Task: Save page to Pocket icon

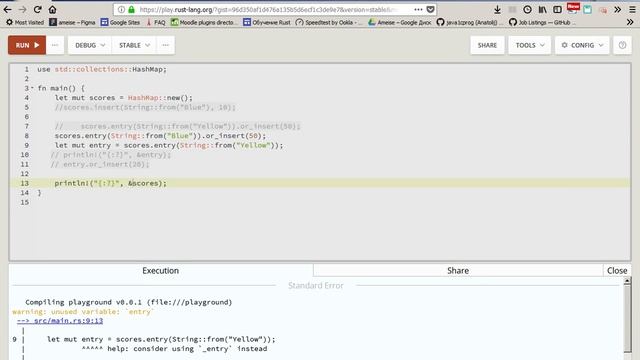Action: click(x=431, y=9)
